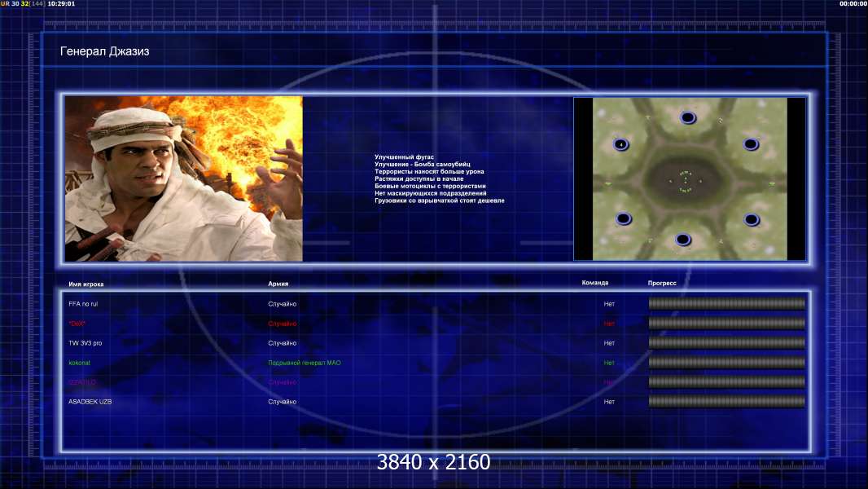Click army label 'Подрывной генерал МАО'
Image resolution: width=868 pixels, height=489 pixels.
tap(305, 363)
